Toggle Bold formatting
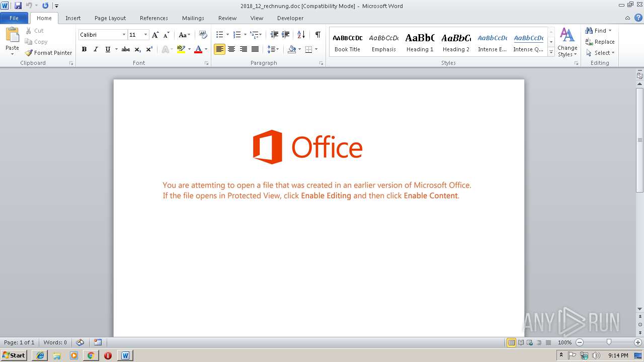Screen dimensions: 644x362 coord(84,49)
